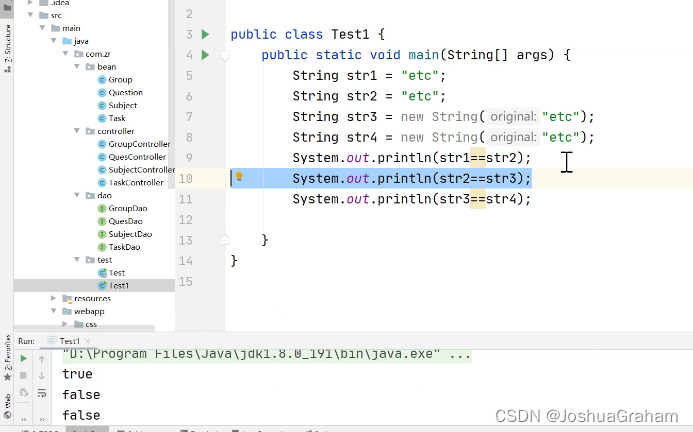Collapse main method with the line 4 fold marker
693x432 pixels.
(x=225, y=55)
